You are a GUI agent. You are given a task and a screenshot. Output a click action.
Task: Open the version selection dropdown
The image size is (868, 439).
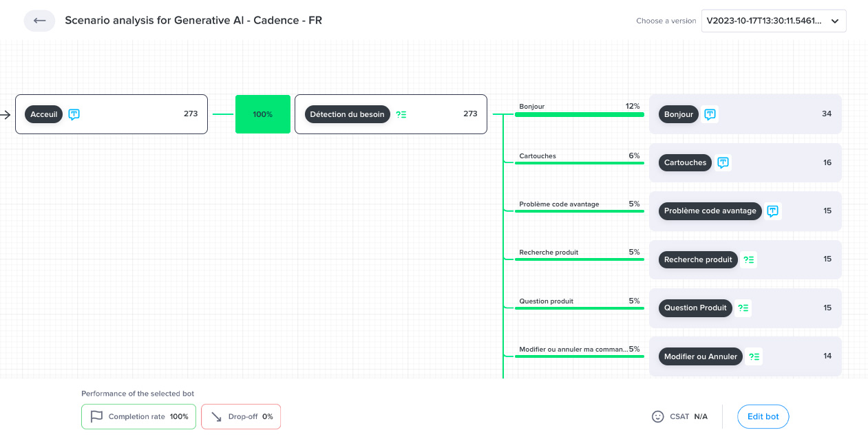764,21
